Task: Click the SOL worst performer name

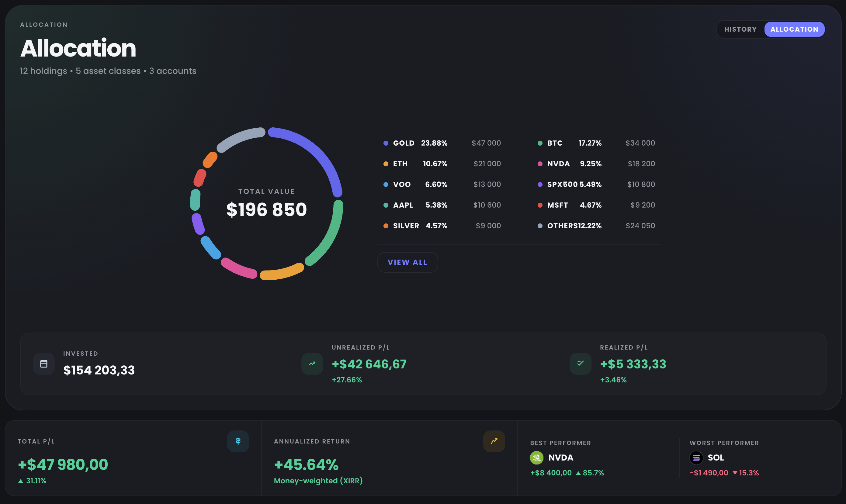Action: [x=716, y=458]
